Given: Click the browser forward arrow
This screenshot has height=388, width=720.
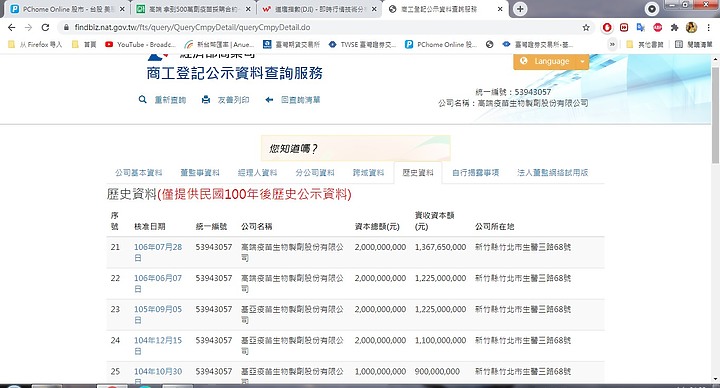Looking at the screenshot, I should pos(28,28).
